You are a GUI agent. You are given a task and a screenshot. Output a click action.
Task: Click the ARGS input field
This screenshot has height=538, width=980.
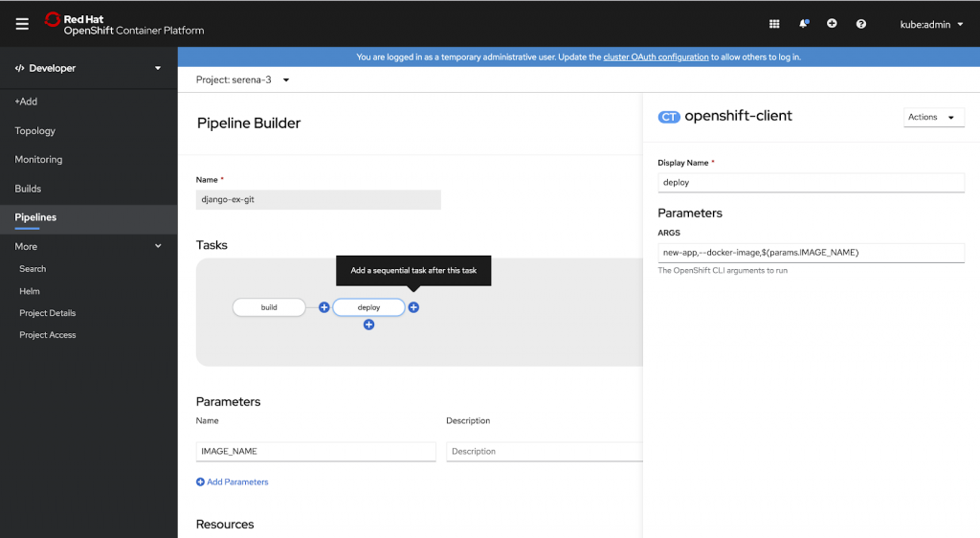point(811,253)
